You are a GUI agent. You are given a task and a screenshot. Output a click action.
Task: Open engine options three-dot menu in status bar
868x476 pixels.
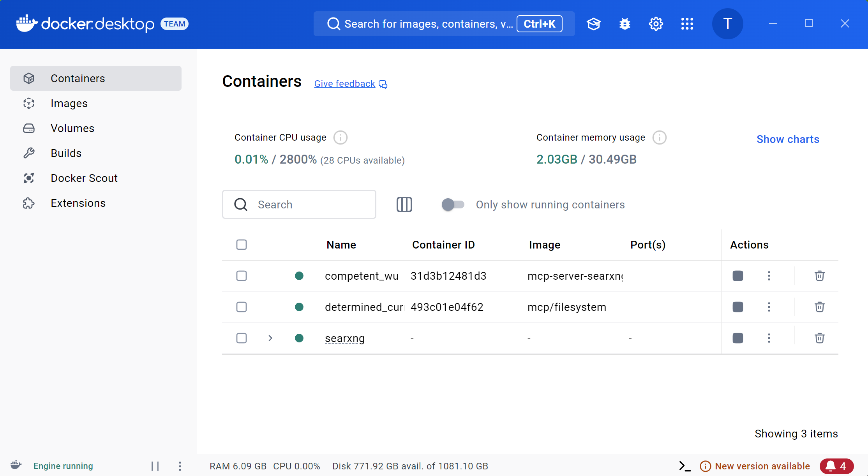tap(180, 466)
